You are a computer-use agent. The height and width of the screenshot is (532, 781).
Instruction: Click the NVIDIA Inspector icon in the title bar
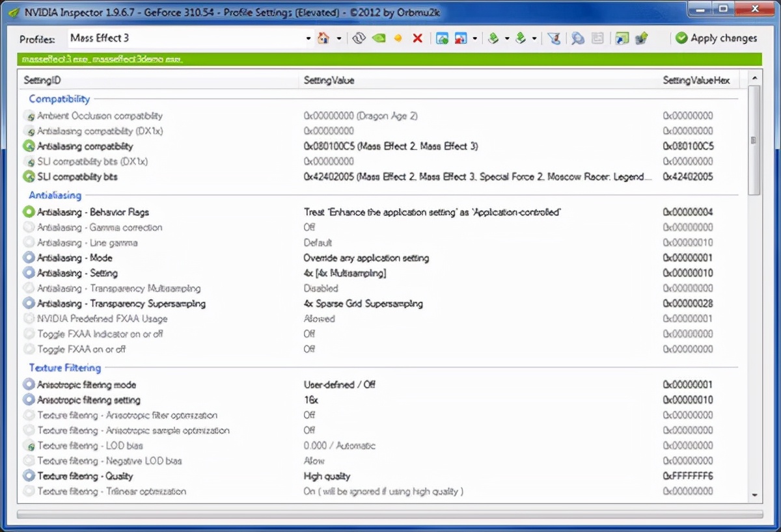point(14,9)
